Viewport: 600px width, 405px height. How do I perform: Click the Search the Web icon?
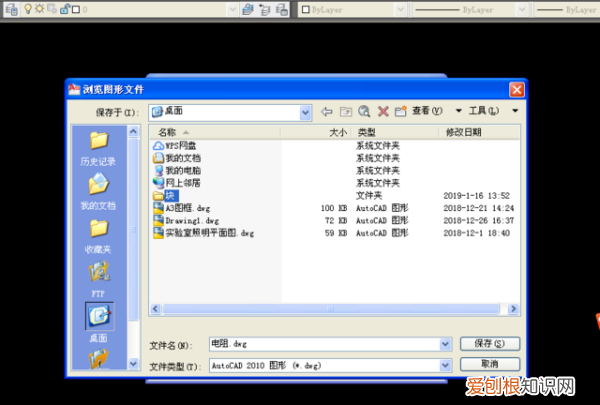click(x=364, y=111)
